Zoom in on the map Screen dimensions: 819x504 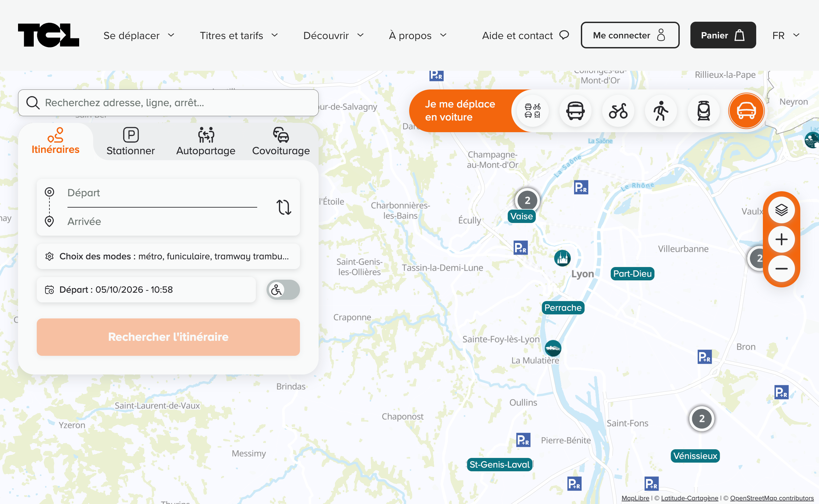pyautogui.click(x=781, y=239)
